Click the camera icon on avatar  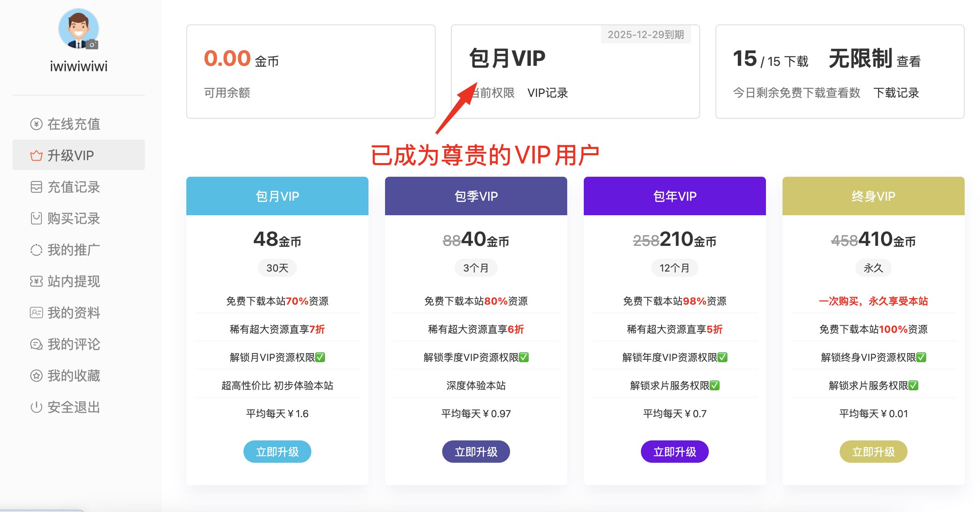(x=92, y=44)
